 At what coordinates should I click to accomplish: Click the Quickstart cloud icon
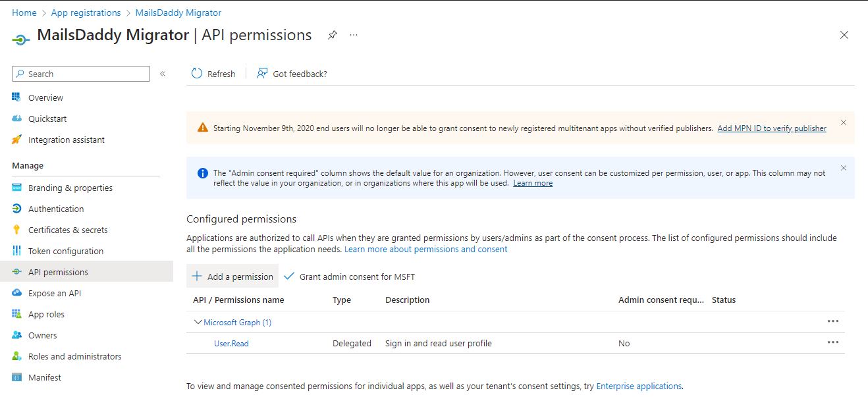click(x=16, y=119)
